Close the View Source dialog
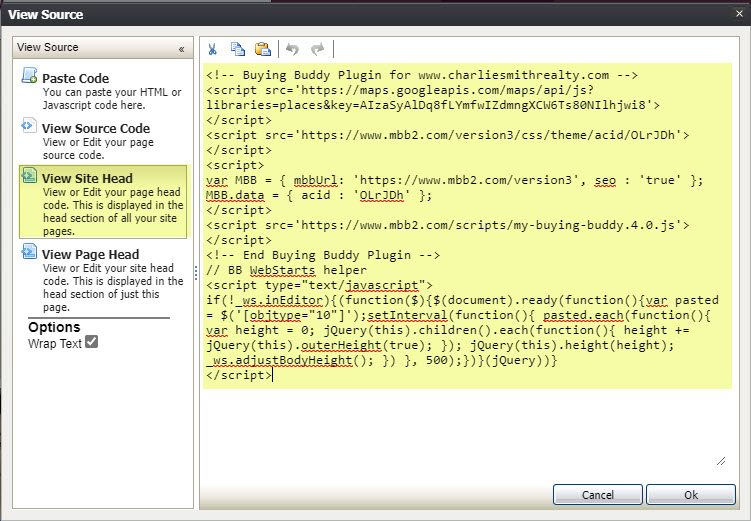This screenshot has width=751, height=521. point(739,13)
